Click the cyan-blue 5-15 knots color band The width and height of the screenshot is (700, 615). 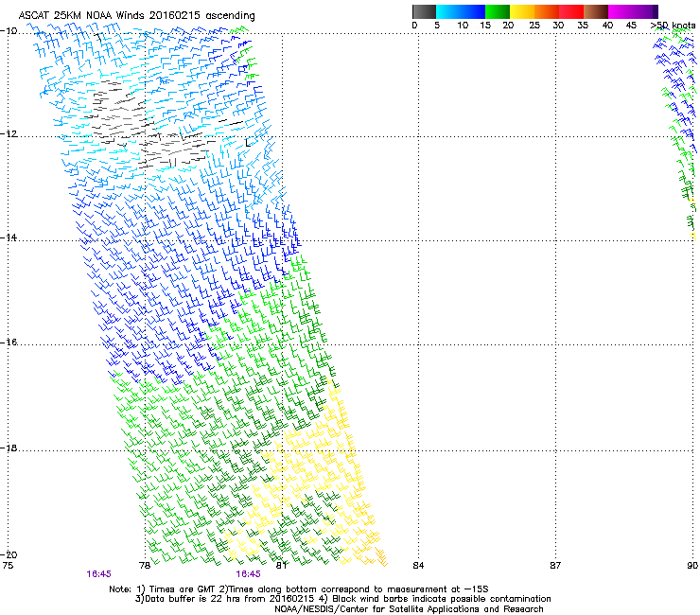[461, 11]
